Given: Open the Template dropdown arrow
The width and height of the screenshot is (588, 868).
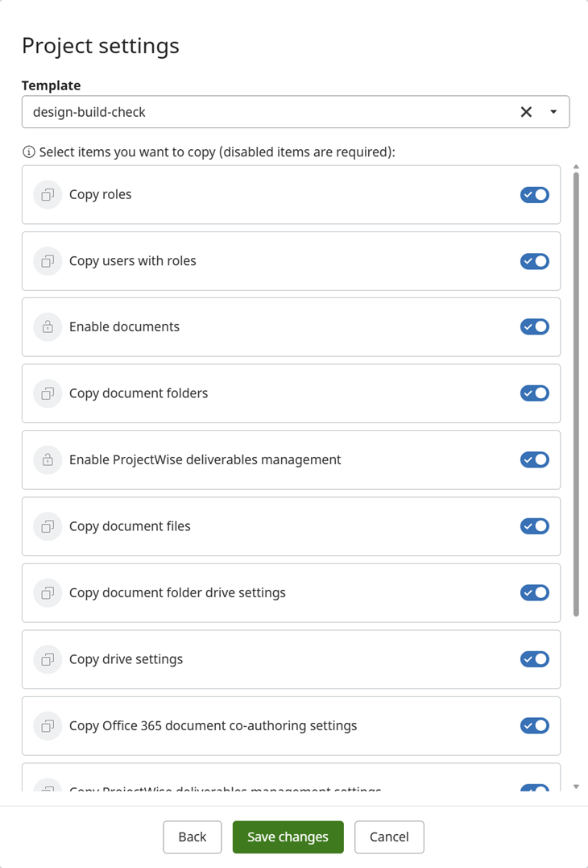Looking at the screenshot, I should [553, 112].
